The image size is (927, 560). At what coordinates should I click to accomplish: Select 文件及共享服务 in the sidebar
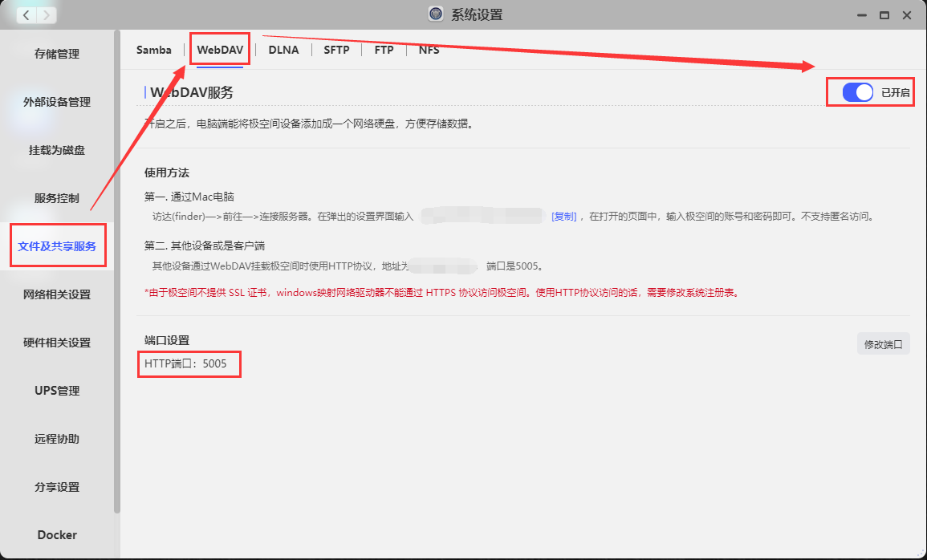point(57,246)
